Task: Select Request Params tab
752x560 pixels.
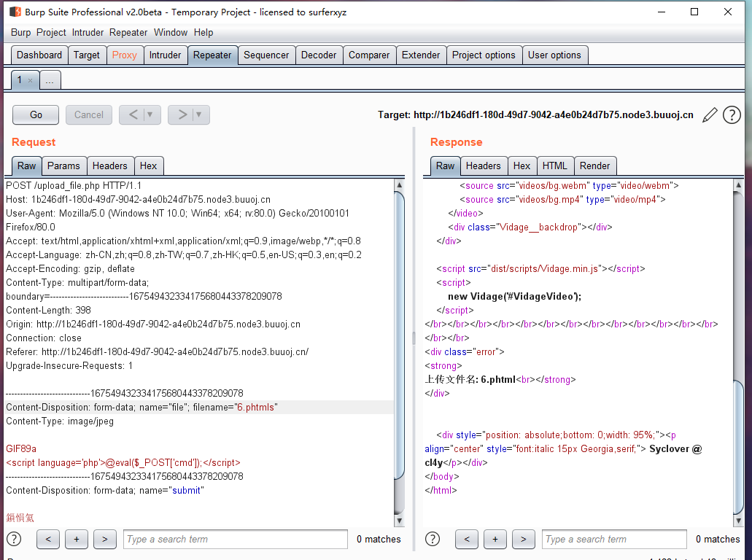Action: pyautogui.click(x=63, y=166)
